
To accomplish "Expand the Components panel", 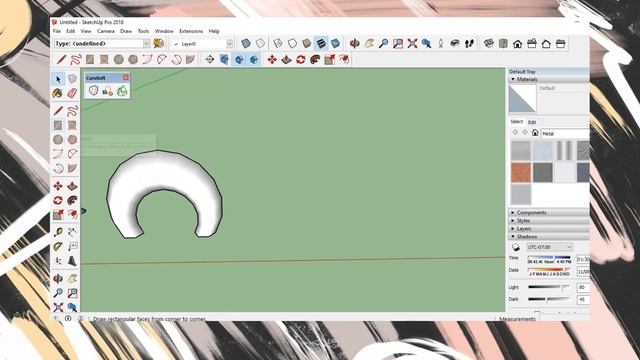I will click(x=549, y=213).
